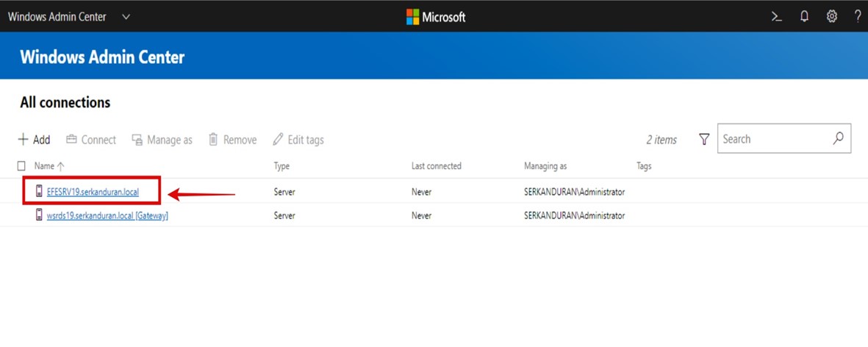Focus the Search input field
Image resolution: width=868 pixels, height=347 pixels.
point(784,139)
